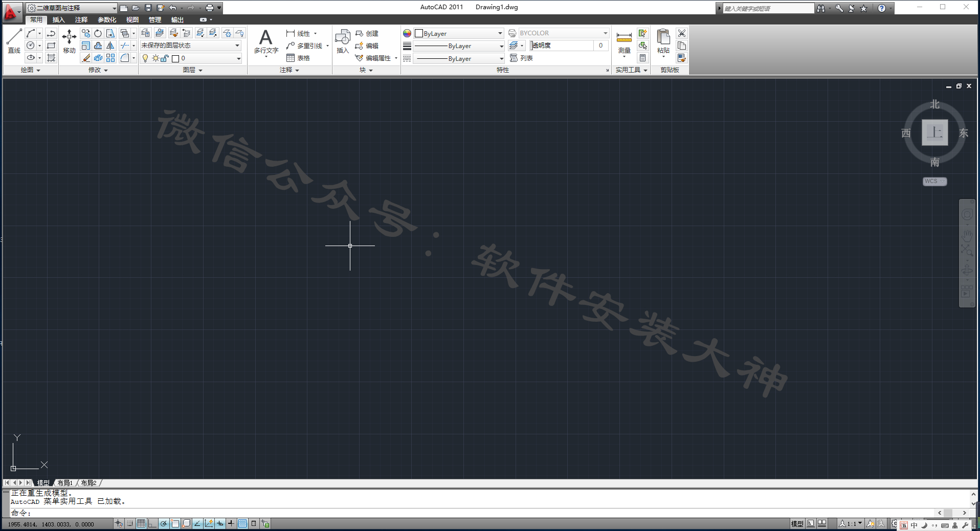Click the Cut scissors icon in clipboard panel
Image resolution: width=980 pixels, height=531 pixels.
(x=682, y=33)
